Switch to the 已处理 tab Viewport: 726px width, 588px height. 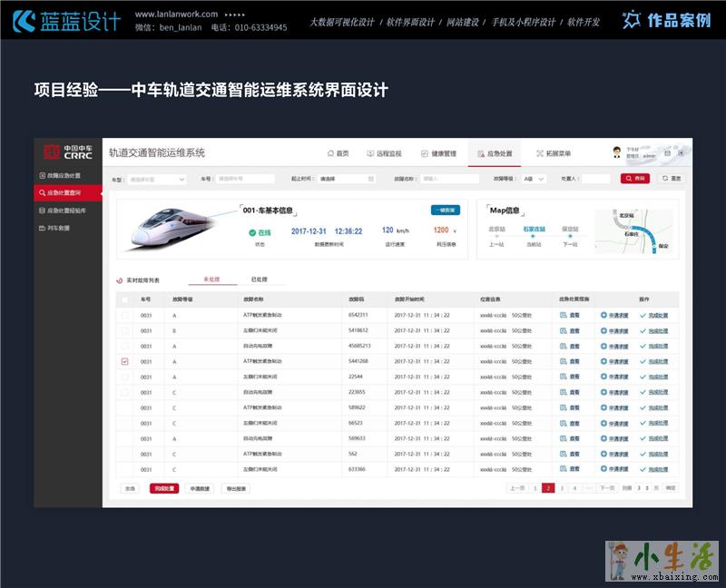click(260, 279)
